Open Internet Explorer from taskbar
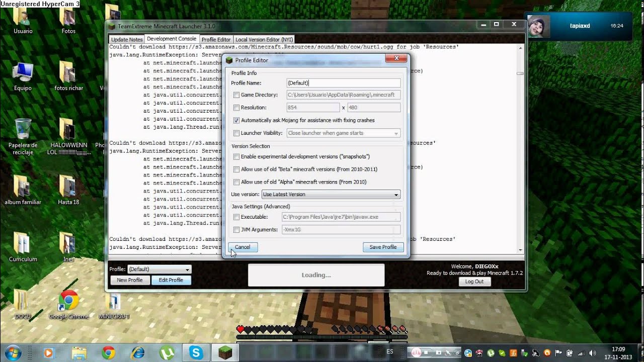Image resolution: width=644 pixels, height=362 pixels. coord(138,352)
